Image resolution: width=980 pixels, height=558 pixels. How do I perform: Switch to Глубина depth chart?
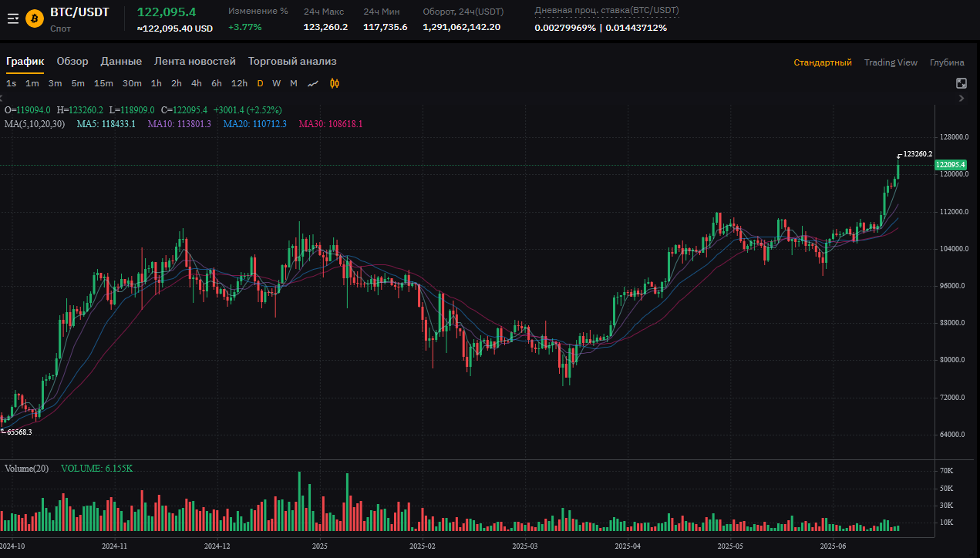click(947, 62)
